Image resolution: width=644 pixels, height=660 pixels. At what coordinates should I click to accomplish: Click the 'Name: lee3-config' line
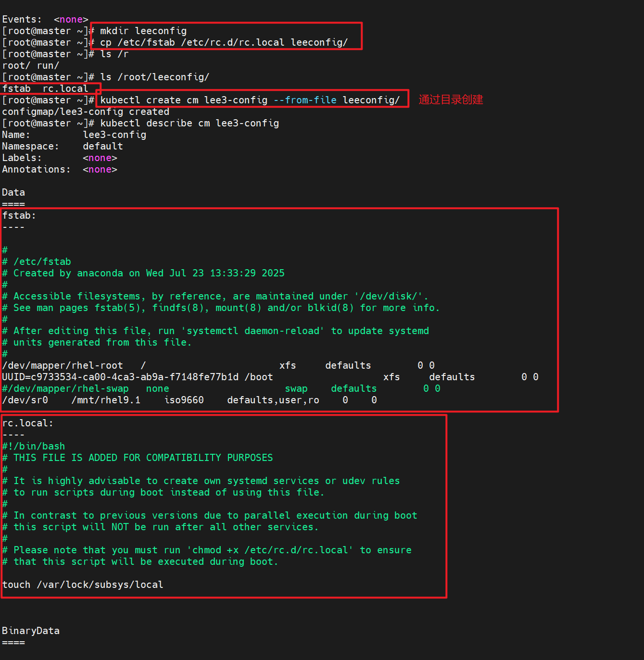tap(74, 135)
